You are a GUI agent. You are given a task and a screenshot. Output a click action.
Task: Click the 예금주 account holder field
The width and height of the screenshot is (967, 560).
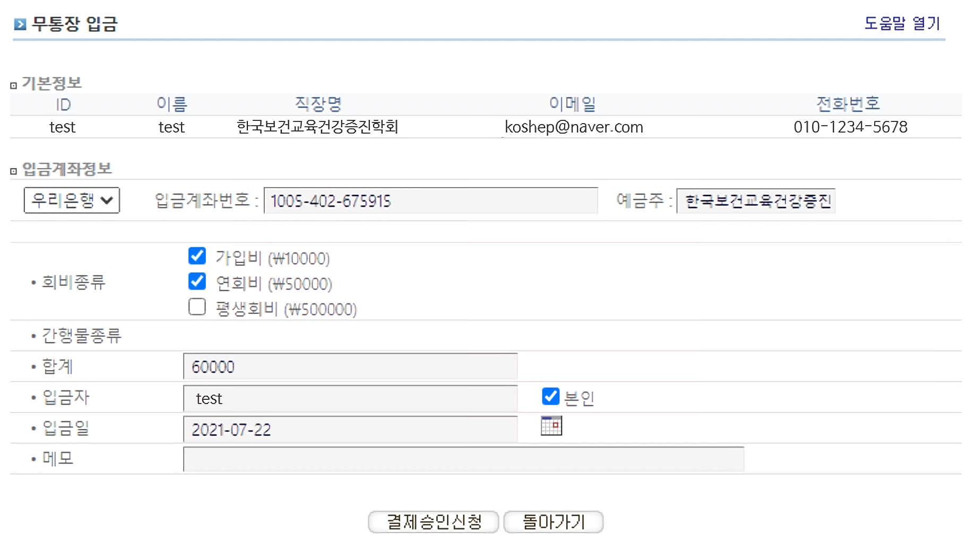tap(755, 201)
